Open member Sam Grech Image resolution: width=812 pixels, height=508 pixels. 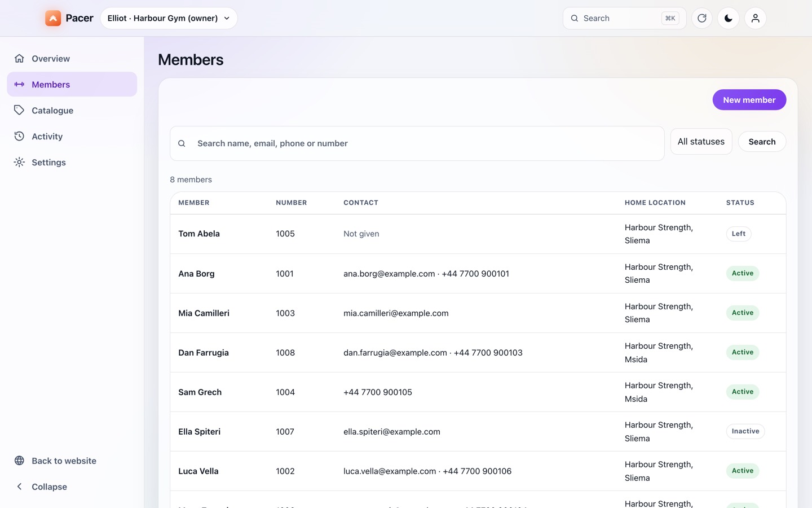[200, 392]
